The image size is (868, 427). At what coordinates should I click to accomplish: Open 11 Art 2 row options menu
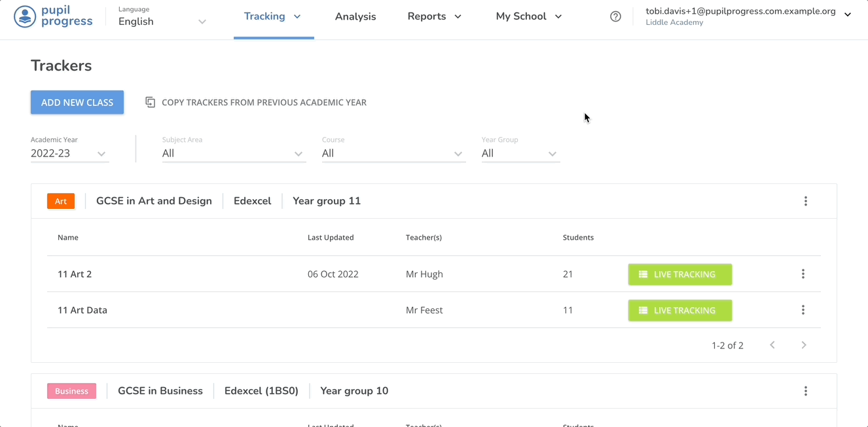point(803,274)
